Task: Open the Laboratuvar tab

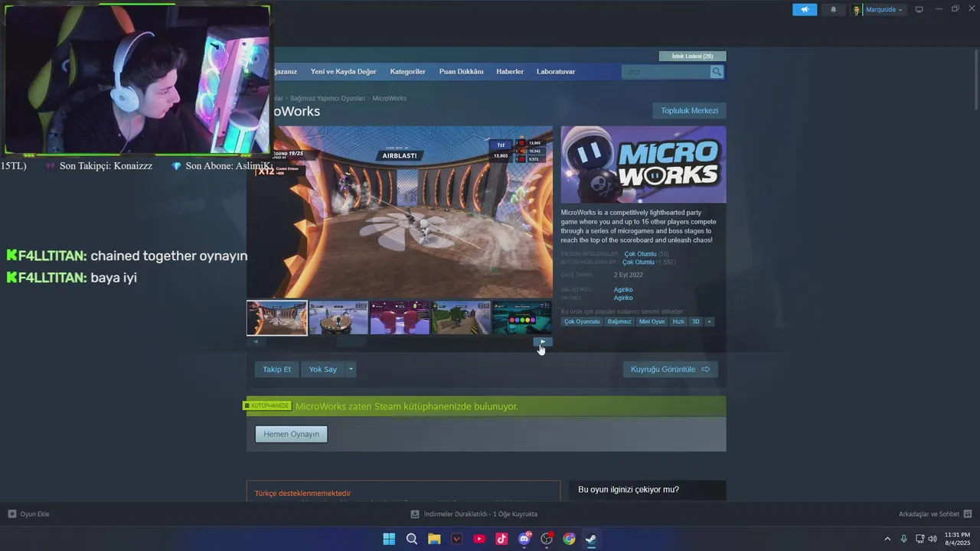Action: [x=556, y=71]
